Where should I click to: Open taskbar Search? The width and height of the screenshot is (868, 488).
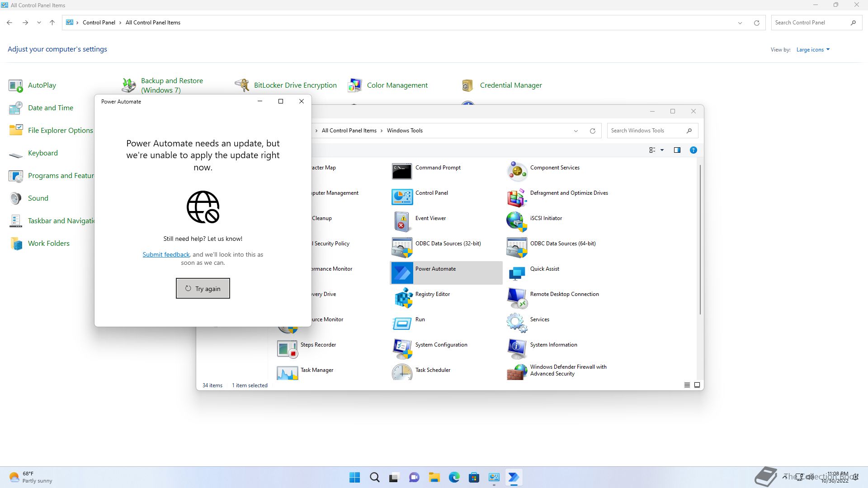[375, 478]
